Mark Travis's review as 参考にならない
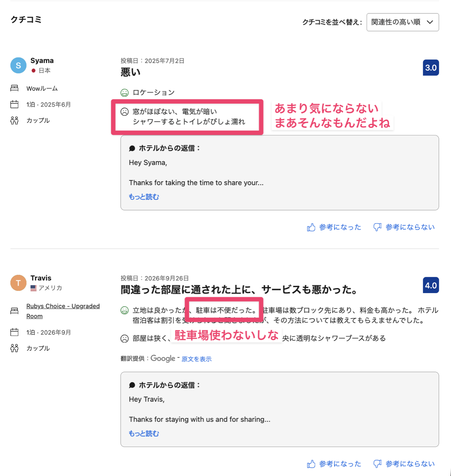451x476 pixels. click(404, 464)
